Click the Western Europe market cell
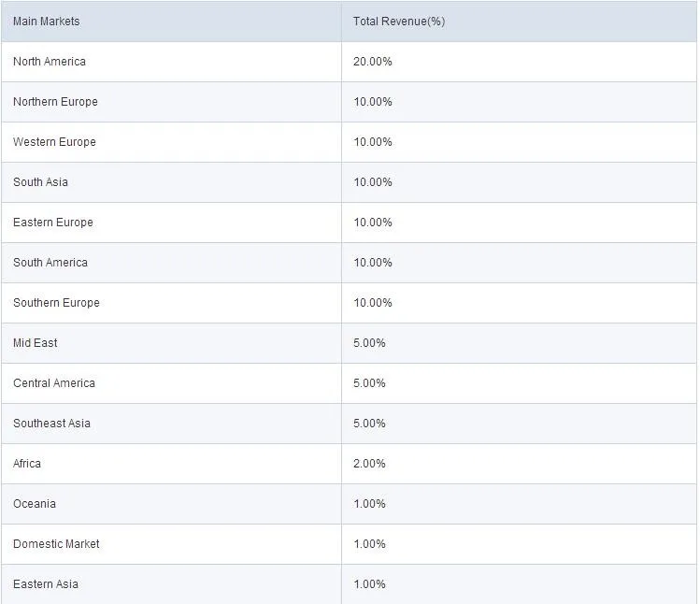 pos(54,142)
